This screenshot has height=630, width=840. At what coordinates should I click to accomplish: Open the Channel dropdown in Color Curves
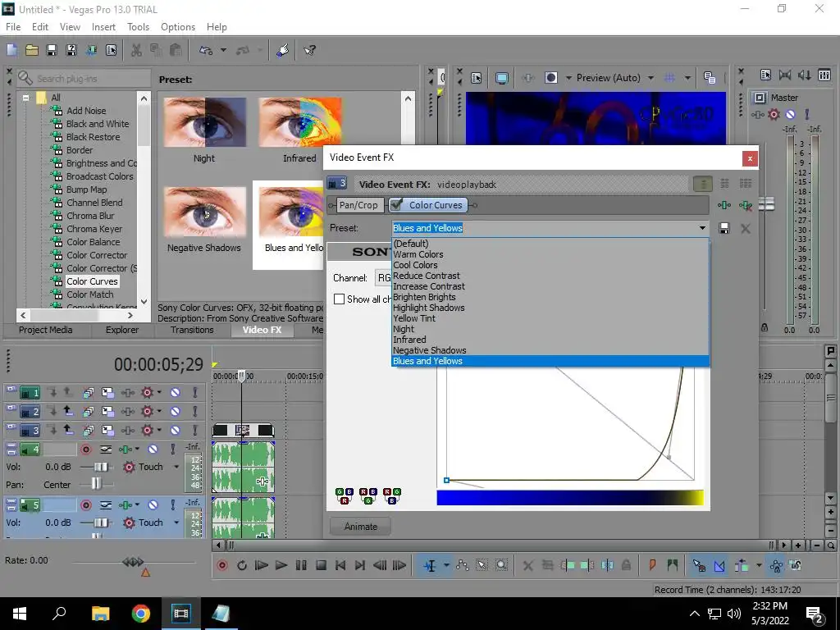click(382, 277)
